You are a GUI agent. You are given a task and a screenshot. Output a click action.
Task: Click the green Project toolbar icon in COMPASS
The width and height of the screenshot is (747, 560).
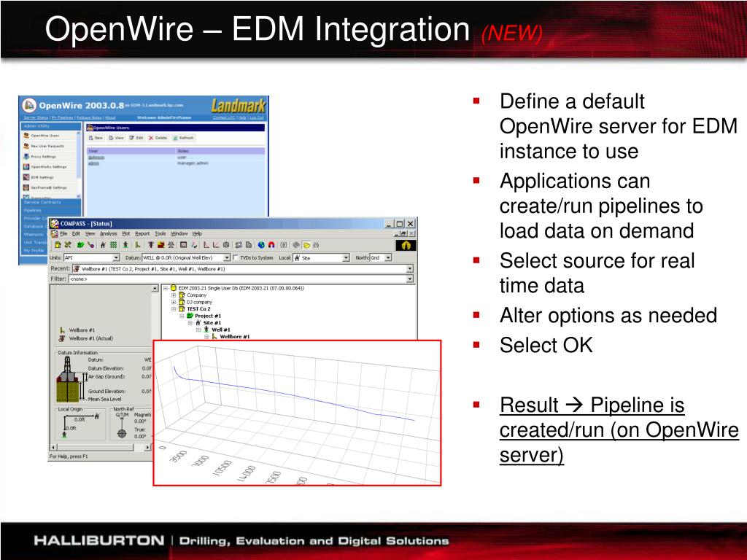click(80, 245)
